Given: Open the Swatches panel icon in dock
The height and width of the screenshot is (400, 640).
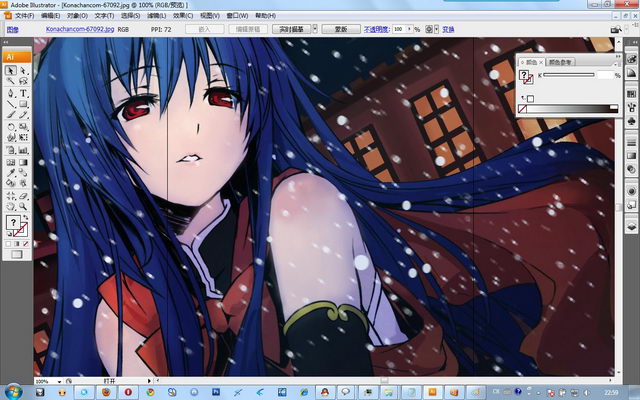Looking at the screenshot, I should 631,94.
